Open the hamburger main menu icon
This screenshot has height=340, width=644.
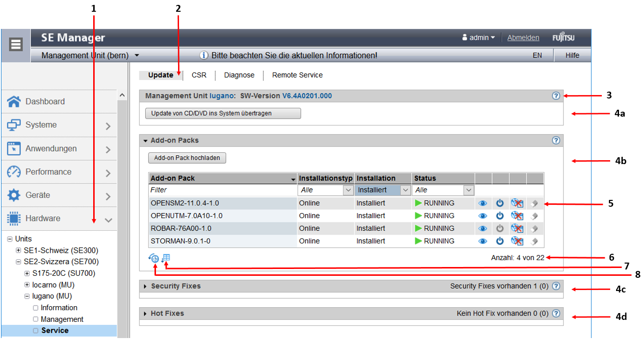(x=16, y=45)
